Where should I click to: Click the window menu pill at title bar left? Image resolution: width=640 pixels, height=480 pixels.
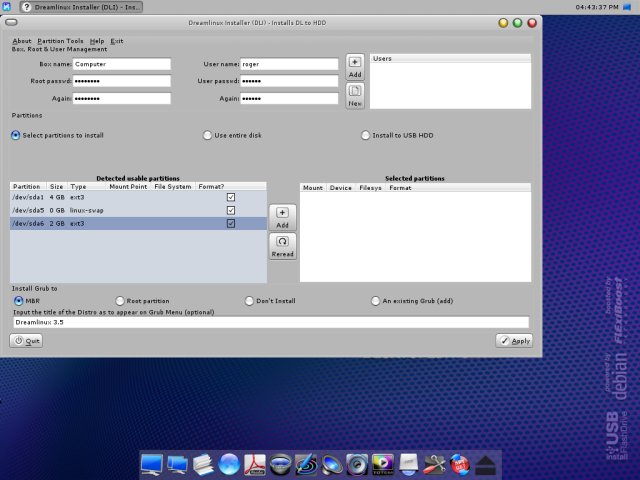pos(11,22)
